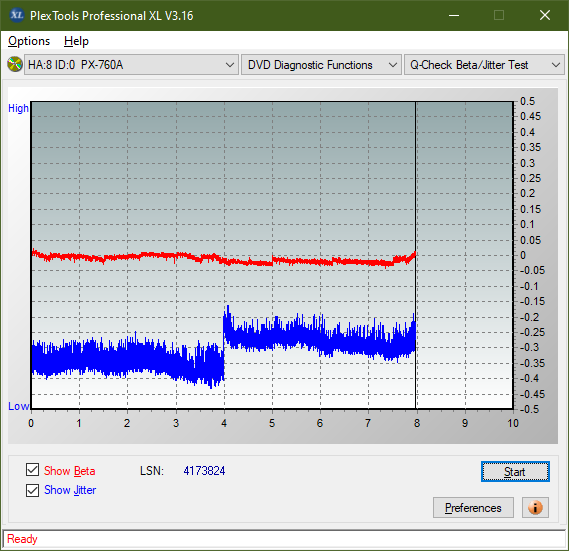Click the Show Beta label

(70, 471)
